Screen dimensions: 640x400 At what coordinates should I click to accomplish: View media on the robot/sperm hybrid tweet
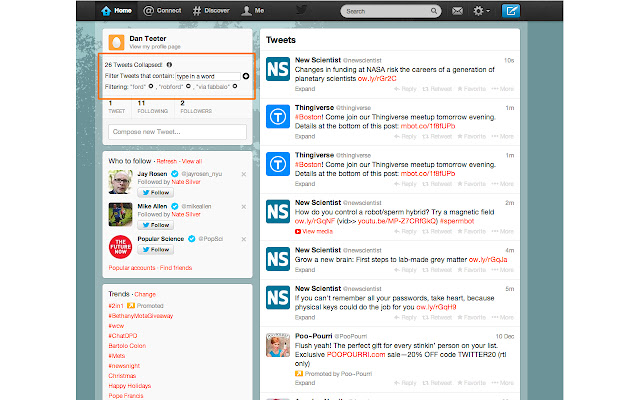[313, 231]
